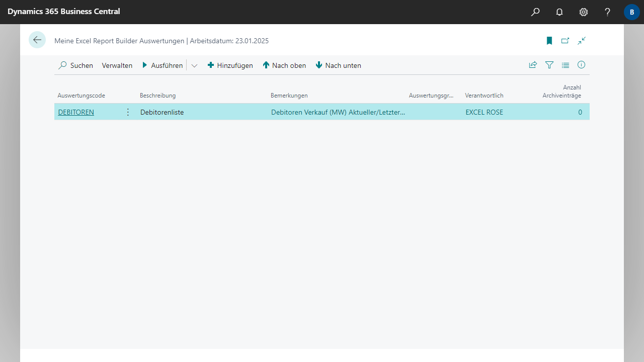Open the archive count 0 value

tap(580, 112)
